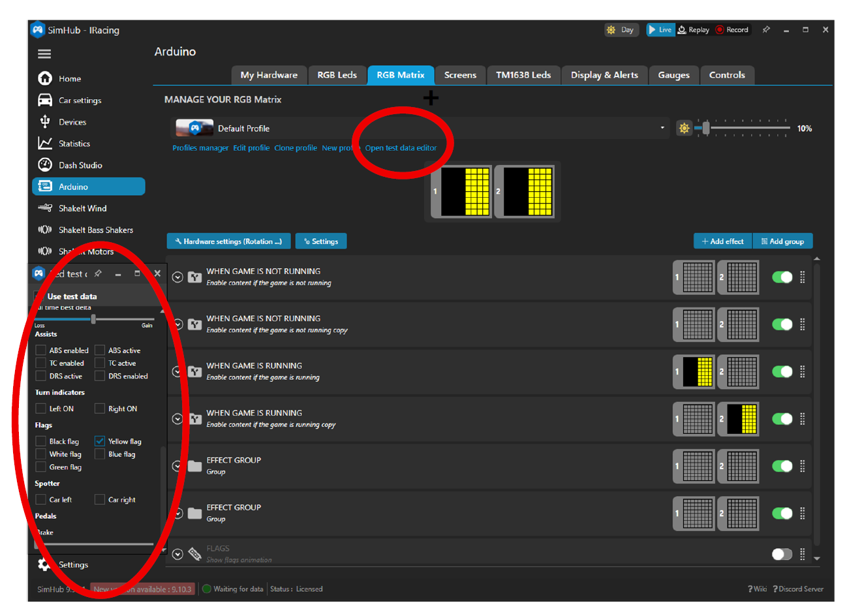Open Home from the sidebar
Screen dimensions: 847x616
(69, 79)
